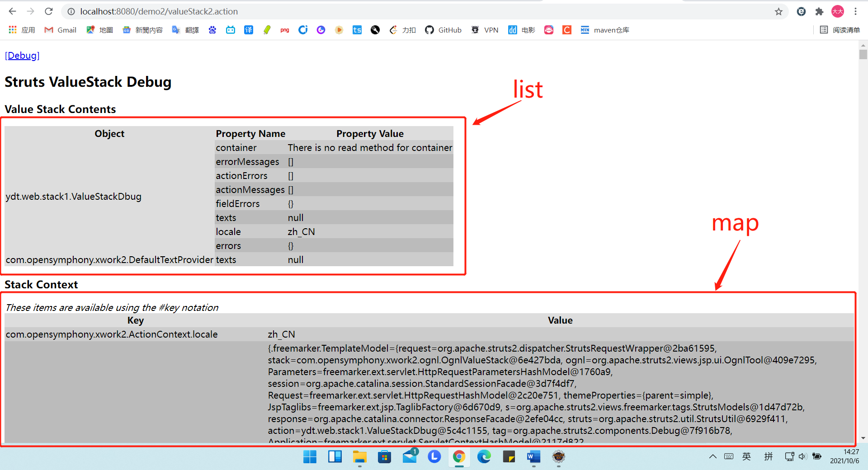This screenshot has height=470, width=868.
Task: Click the 拼 pinyin input mode indicator
Action: pyautogui.click(x=769, y=456)
